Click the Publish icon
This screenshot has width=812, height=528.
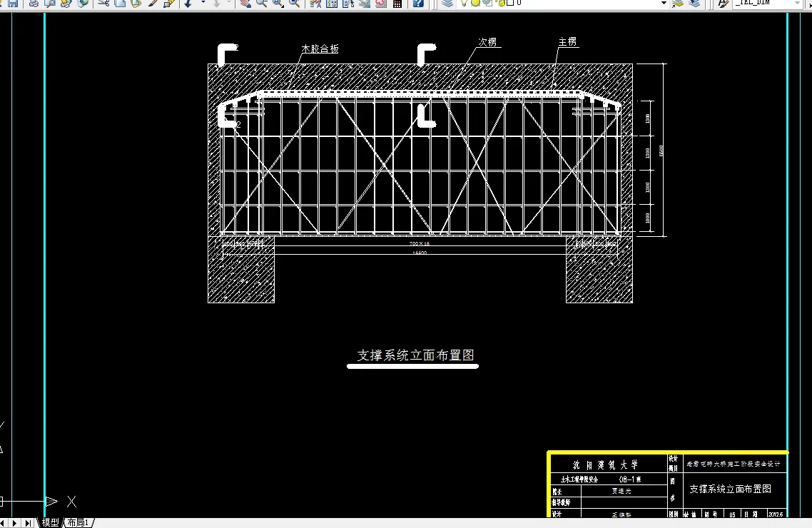66,3
